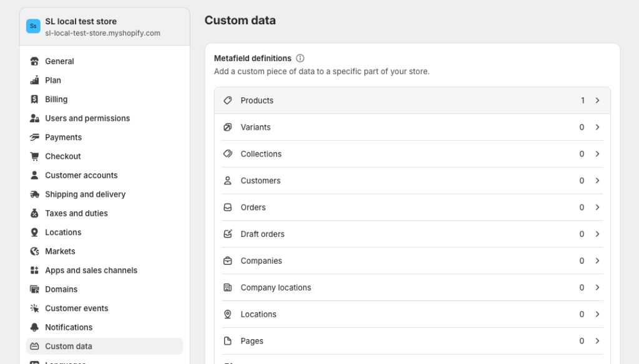Select Users and permissions in sidebar
Image resolution: width=639 pixels, height=364 pixels.
(x=87, y=118)
